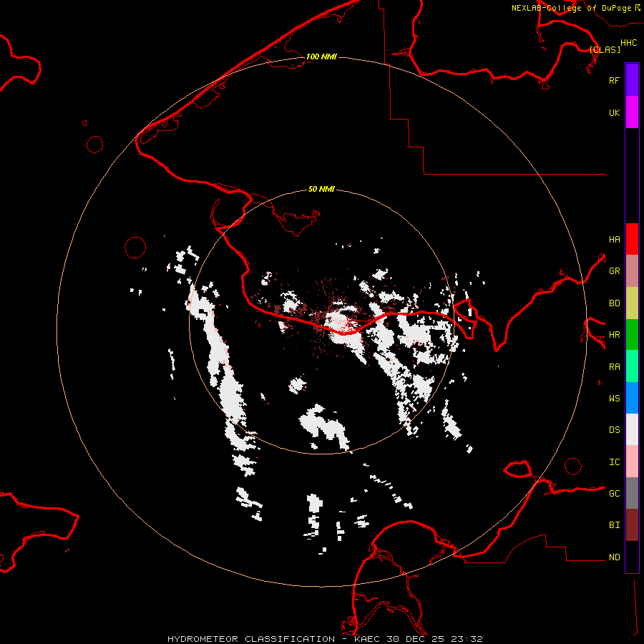
Task: Click the DS white legend swatch
Action: (632, 429)
